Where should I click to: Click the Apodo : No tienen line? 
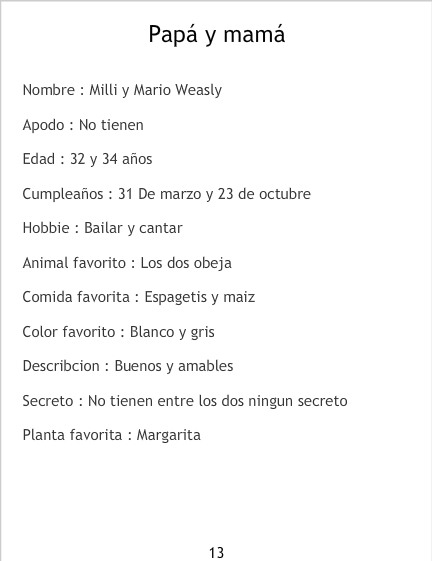(x=83, y=125)
